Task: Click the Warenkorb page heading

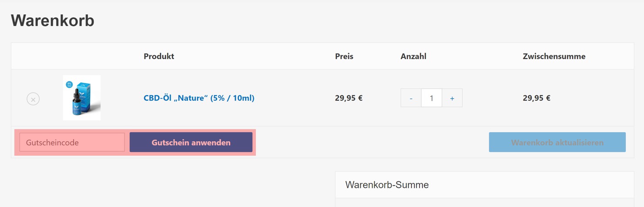Action: [x=53, y=20]
